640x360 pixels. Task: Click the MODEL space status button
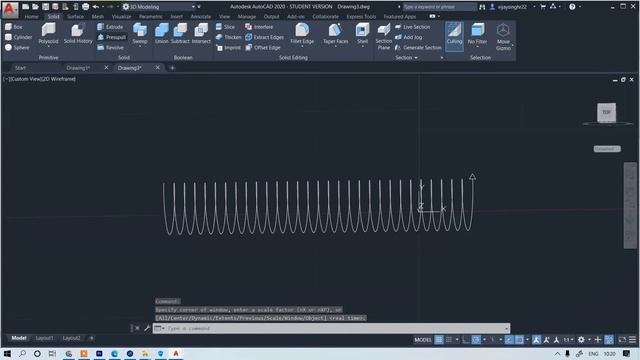tap(422, 340)
